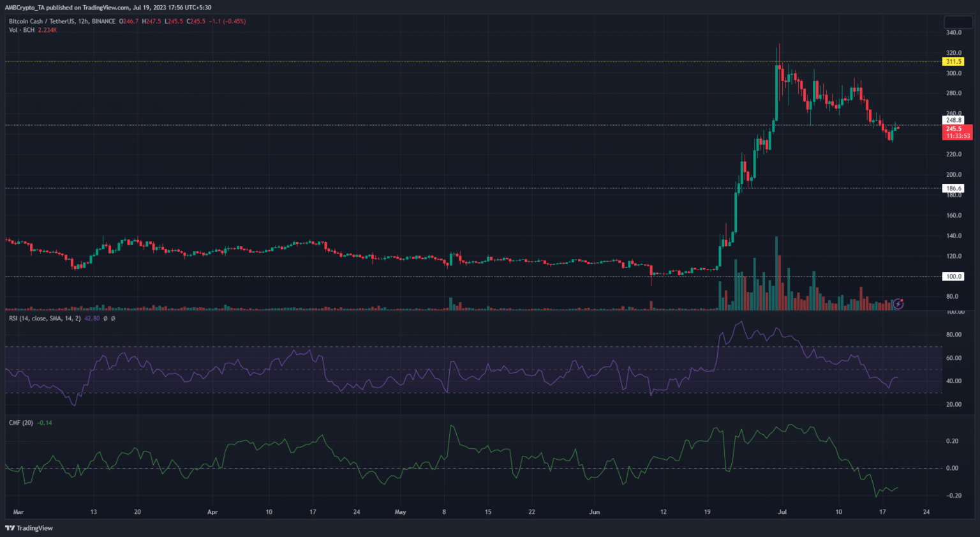Select the Bitcoin Cash / TetherUS symbol title

click(x=62, y=21)
